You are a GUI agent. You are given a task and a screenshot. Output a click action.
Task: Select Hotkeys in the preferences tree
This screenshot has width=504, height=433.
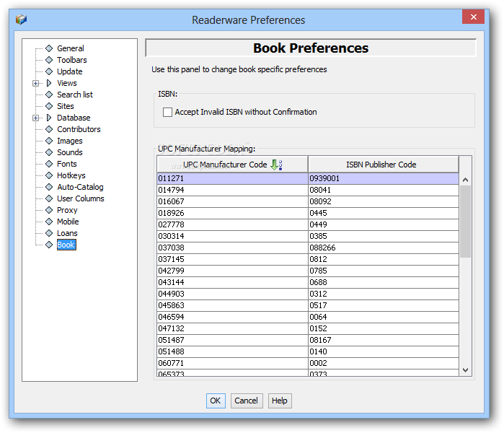[x=71, y=175]
